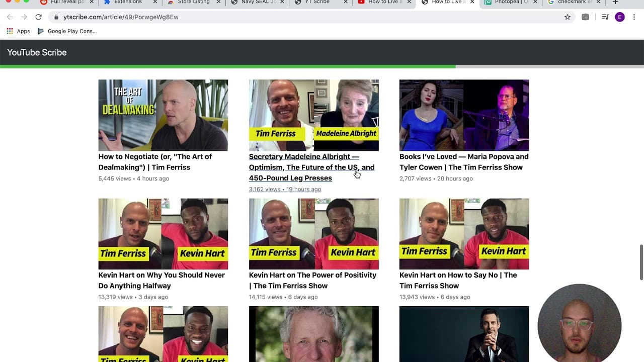Image resolution: width=644 pixels, height=362 pixels.
Task: Open Kevin Hart How to Say No title
Action: [x=458, y=281]
